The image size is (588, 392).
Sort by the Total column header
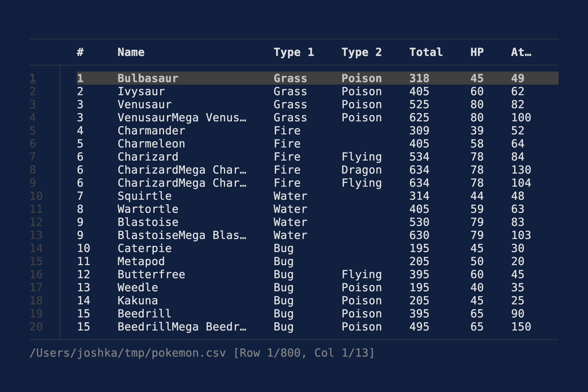pos(425,52)
